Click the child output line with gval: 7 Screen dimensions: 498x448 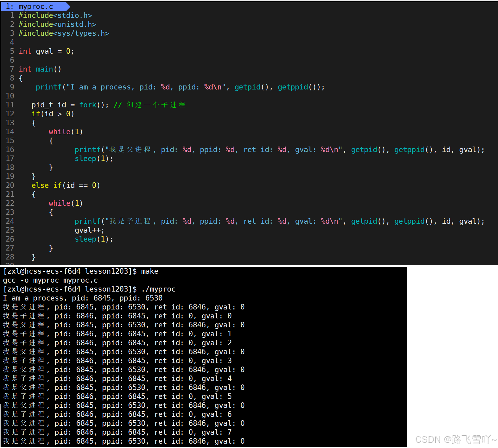[x=117, y=432]
